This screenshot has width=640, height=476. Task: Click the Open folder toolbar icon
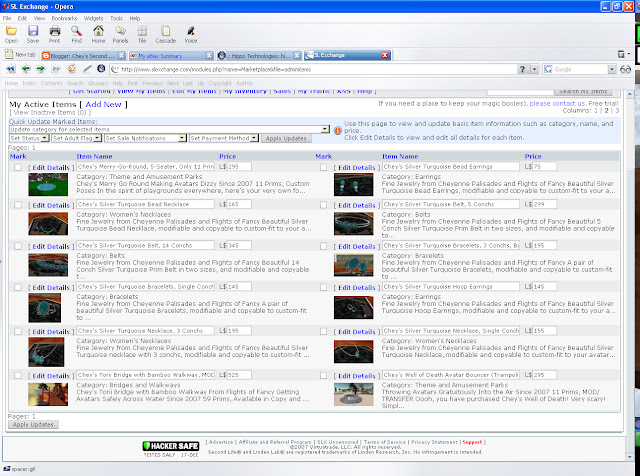[x=11, y=31]
